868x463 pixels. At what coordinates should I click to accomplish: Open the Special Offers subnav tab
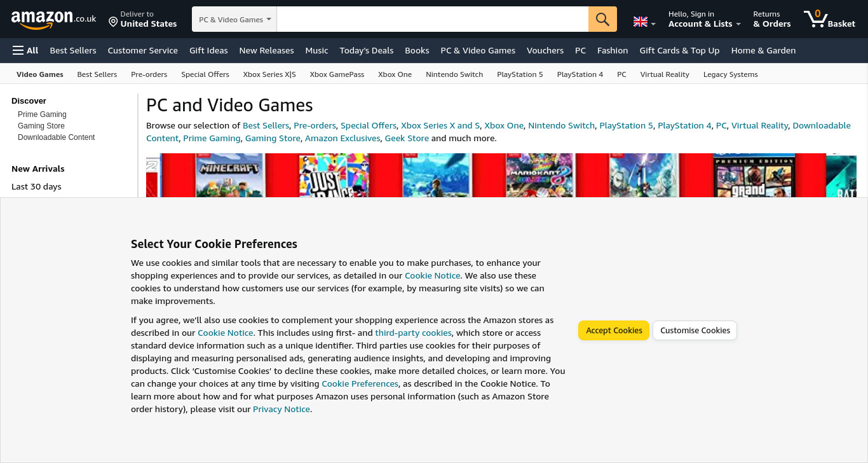click(x=205, y=74)
